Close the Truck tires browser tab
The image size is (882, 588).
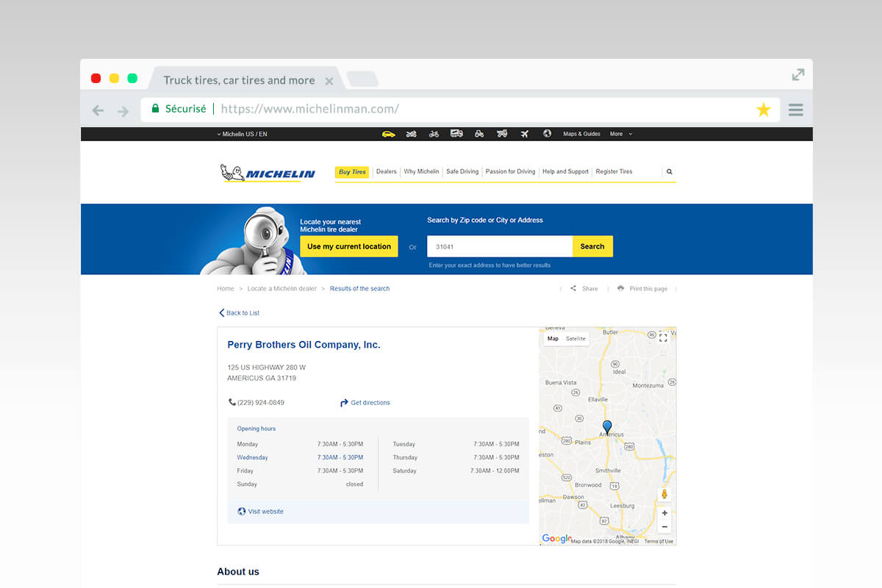pyautogui.click(x=329, y=81)
